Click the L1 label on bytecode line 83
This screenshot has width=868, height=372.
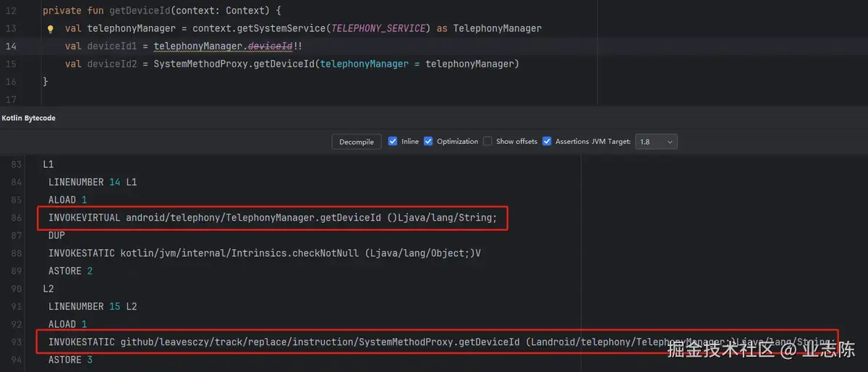[48, 164]
